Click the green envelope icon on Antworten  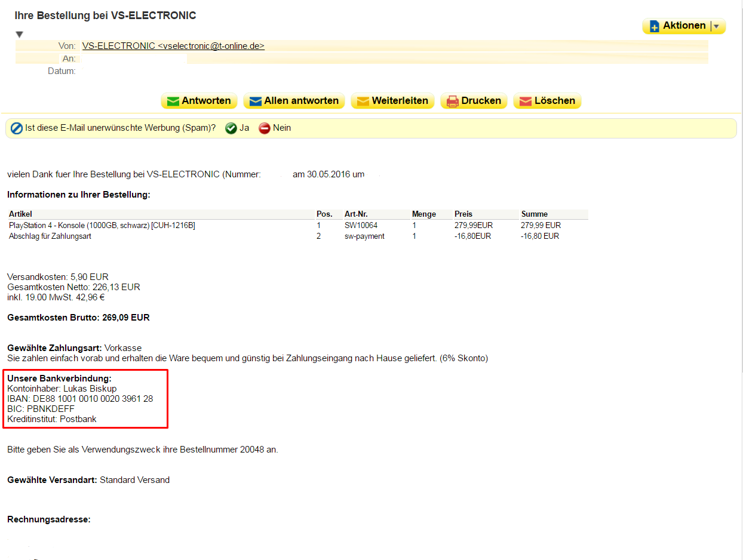point(173,101)
